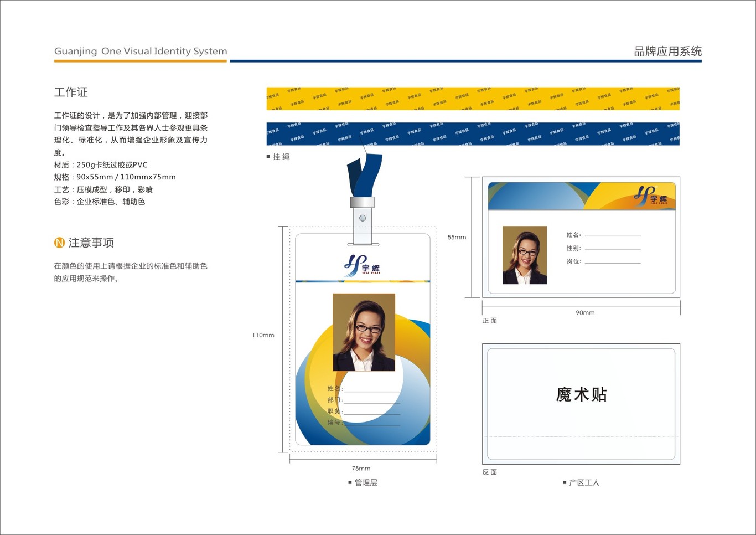756x535 pixels.
Task: Click the header text 'Guanjing One Visual Identity System'
Action: click(141, 51)
